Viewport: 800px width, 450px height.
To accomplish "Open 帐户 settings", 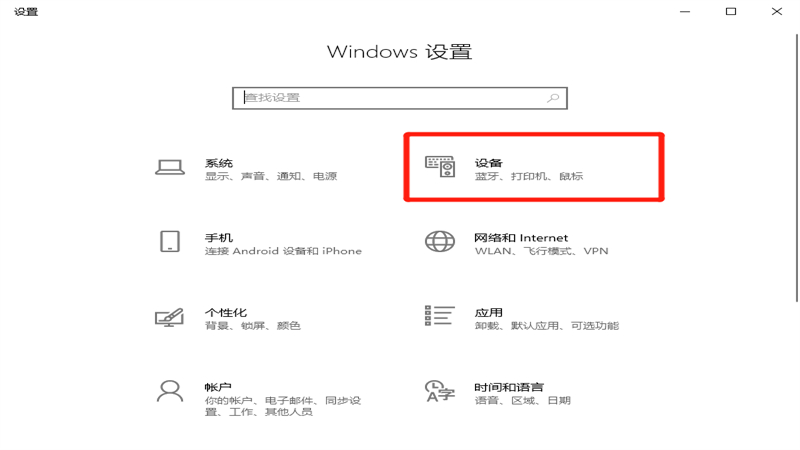I will point(218,387).
